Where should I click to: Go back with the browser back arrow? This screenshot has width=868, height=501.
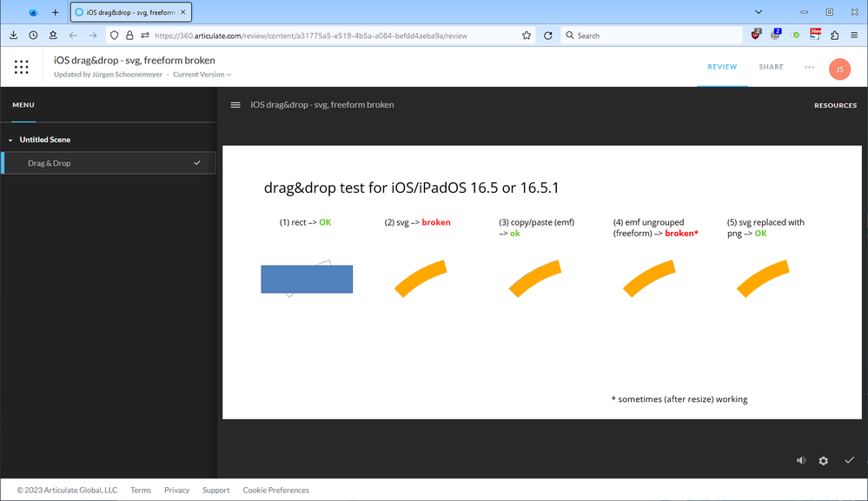tap(73, 36)
